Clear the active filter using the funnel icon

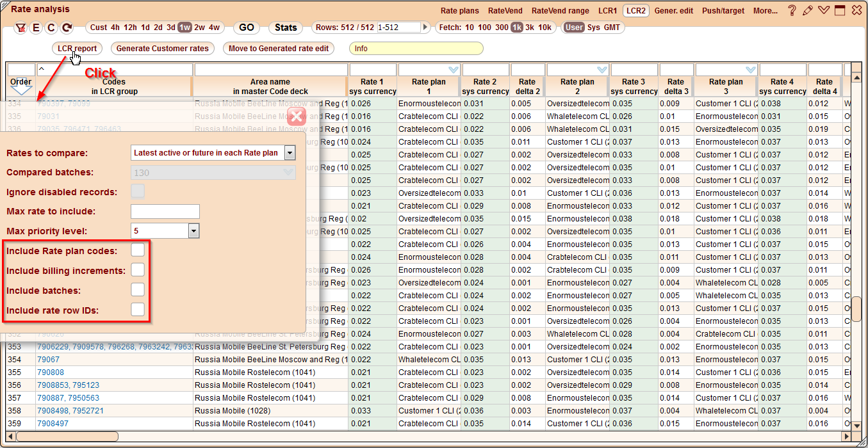(21, 28)
